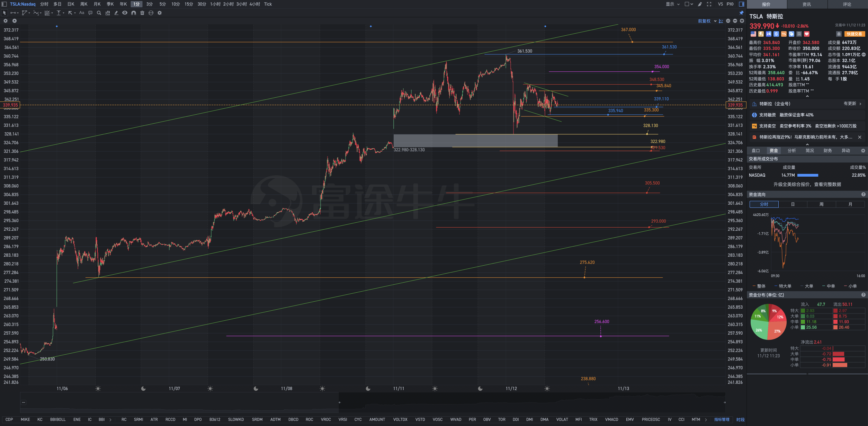Select the Aa text annotation tool
The height and width of the screenshot is (426, 868).
82,13
